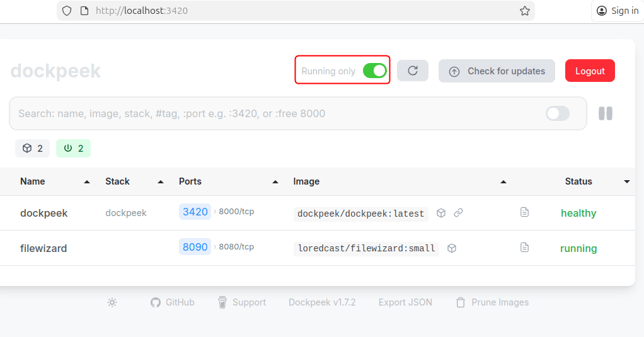Sort by the Stack column header
This screenshot has height=337, width=644.
[x=117, y=181]
